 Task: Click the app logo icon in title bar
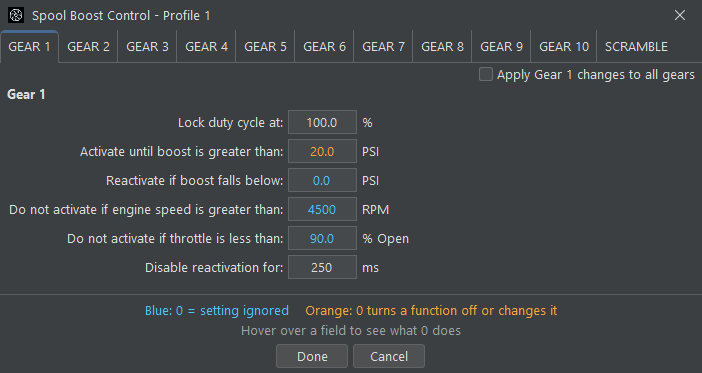[x=16, y=15]
